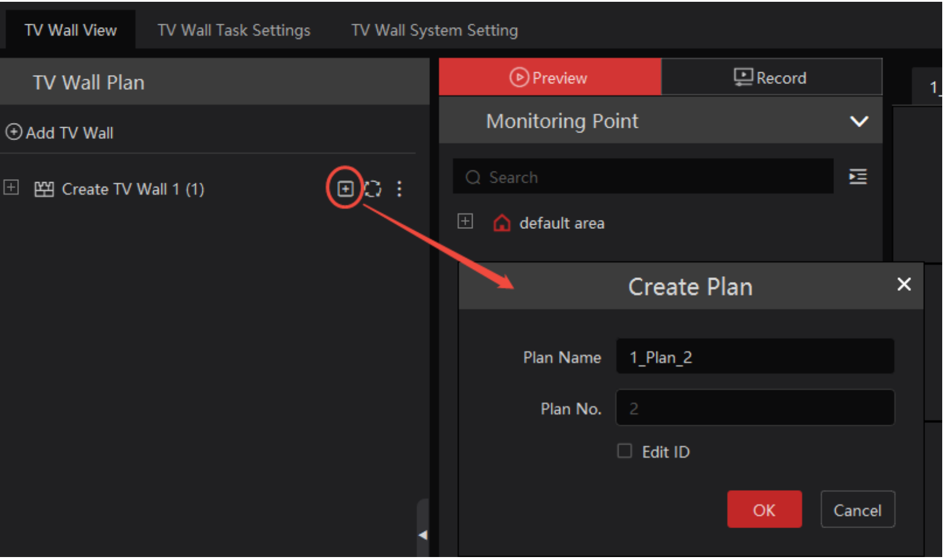The image size is (944, 560).
Task: Click the list indent icon beside Search
Action: (858, 176)
